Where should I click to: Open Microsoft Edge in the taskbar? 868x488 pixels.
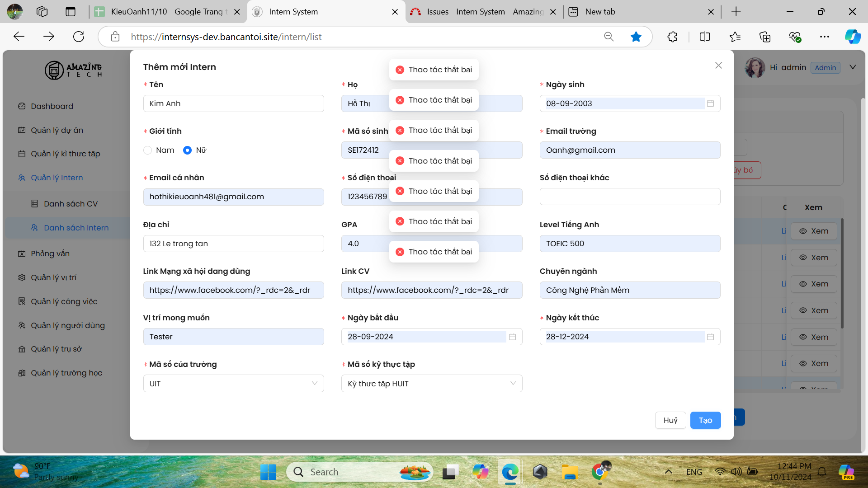click(510, 472)
